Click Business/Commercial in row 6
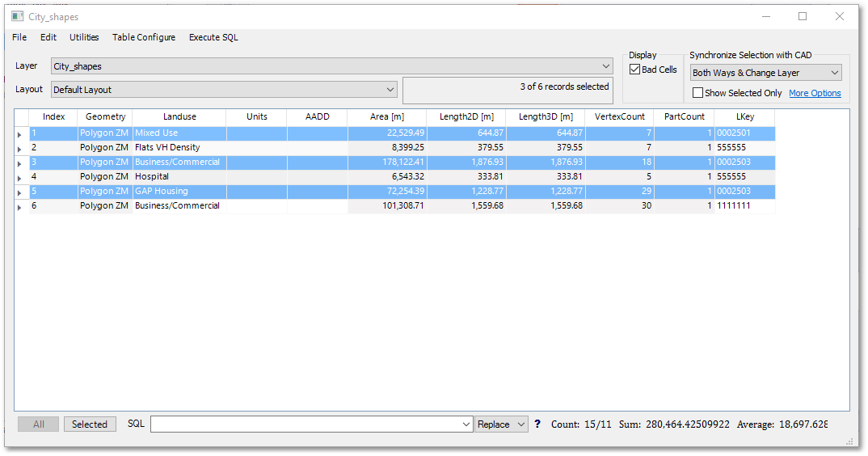The image size is (868, 456). 179,205
